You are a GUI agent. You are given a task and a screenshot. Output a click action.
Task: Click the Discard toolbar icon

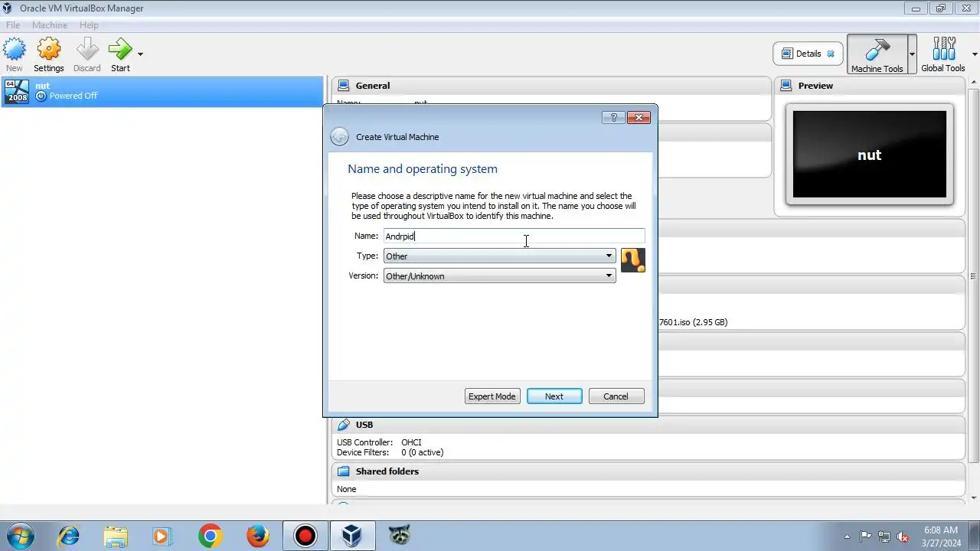click(87, 51)
